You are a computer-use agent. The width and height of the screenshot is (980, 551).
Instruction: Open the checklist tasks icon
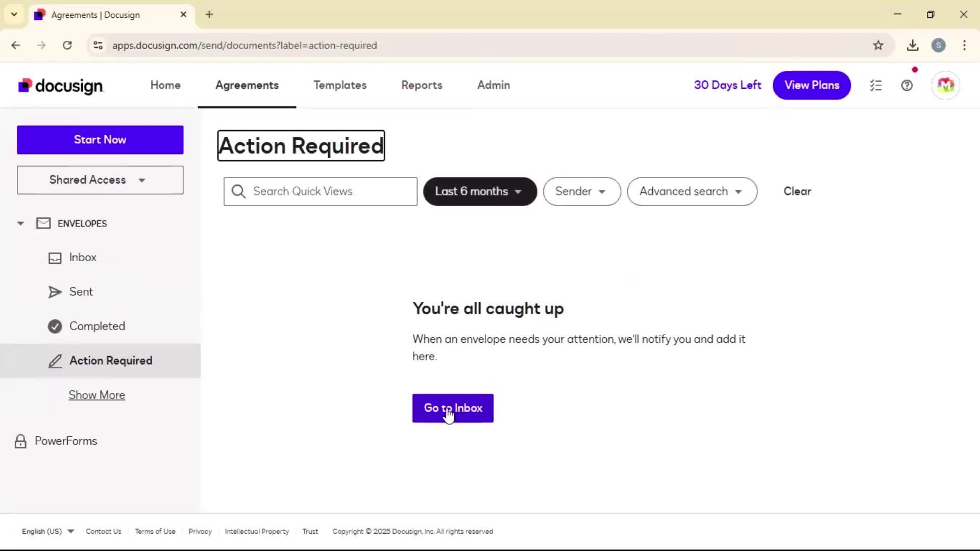[876, 85]
